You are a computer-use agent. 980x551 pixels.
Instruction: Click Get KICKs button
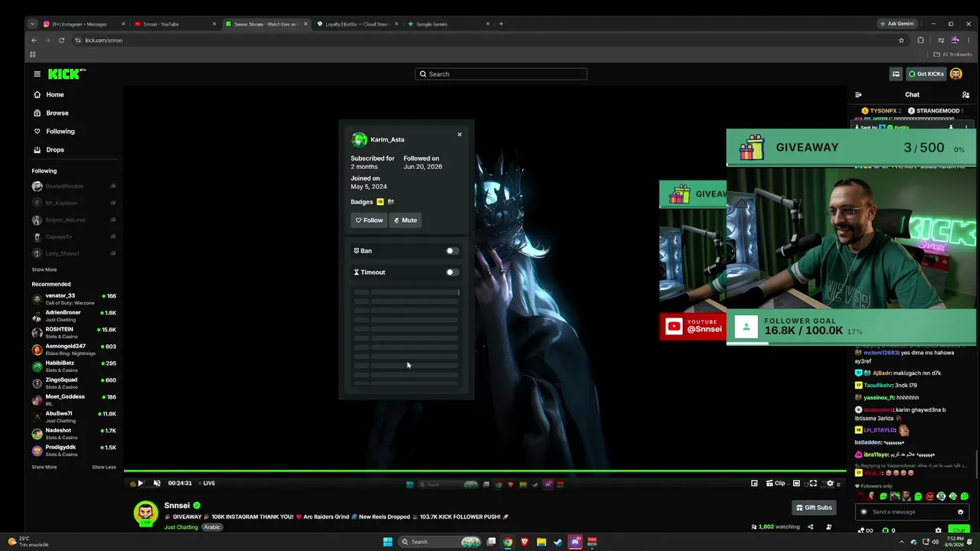[926, 74]
